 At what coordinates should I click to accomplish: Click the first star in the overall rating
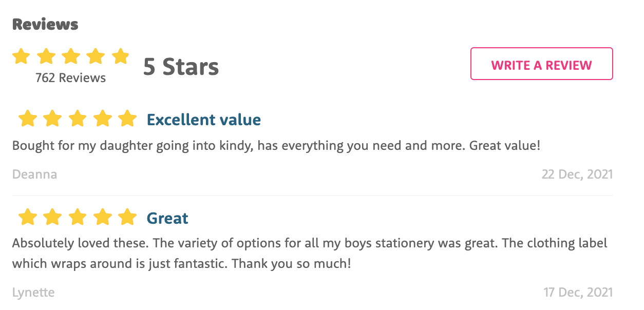[21, 56]
